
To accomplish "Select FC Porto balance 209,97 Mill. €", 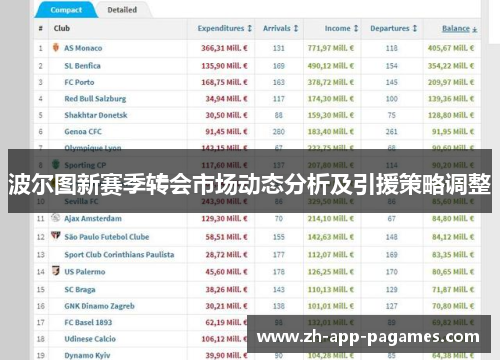I will (451, 82).
